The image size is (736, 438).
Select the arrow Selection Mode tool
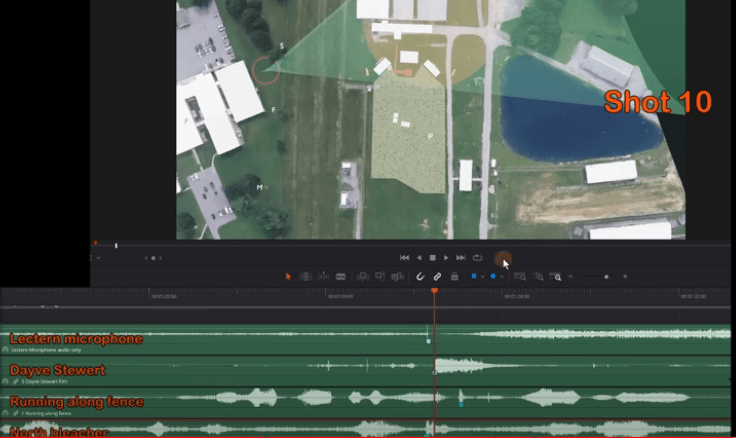(290, 276)
